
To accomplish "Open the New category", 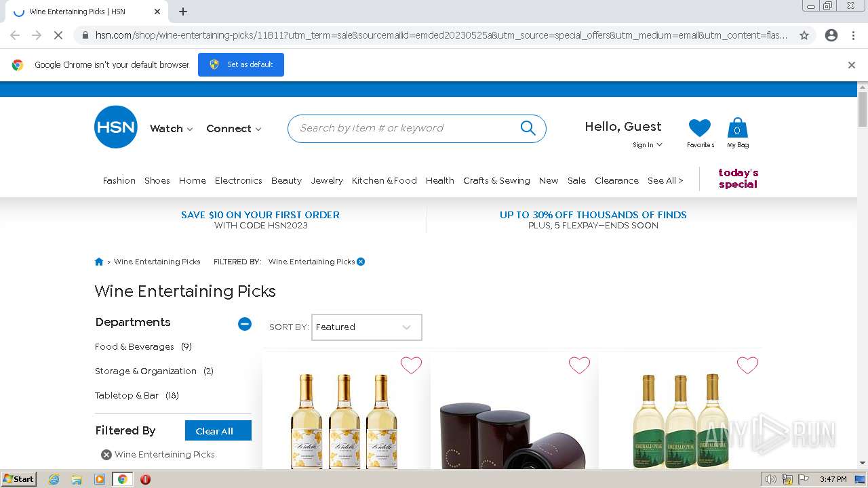I will coord(549,180).
